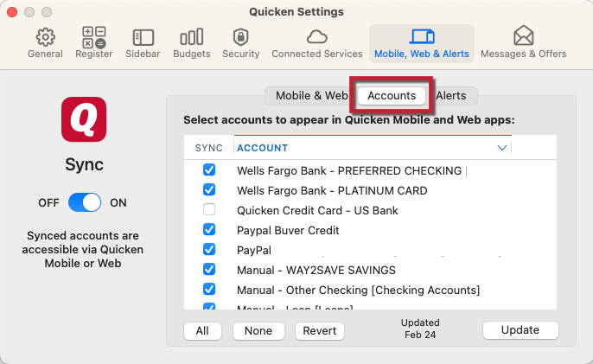
Task: Switch to the Alerts tab
Action: [451, 96]
